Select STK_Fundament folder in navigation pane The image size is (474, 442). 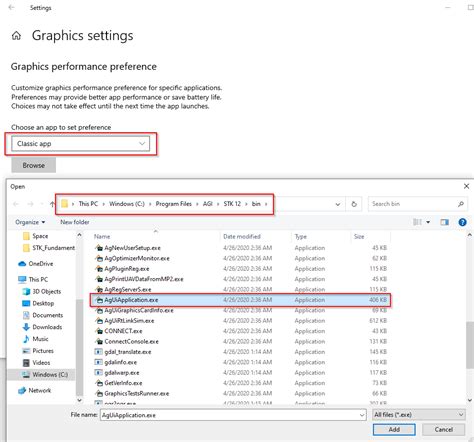[49, 248]
